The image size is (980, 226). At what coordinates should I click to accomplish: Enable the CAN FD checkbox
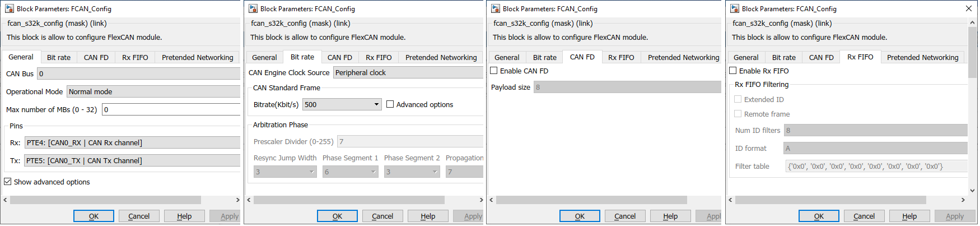494,71
